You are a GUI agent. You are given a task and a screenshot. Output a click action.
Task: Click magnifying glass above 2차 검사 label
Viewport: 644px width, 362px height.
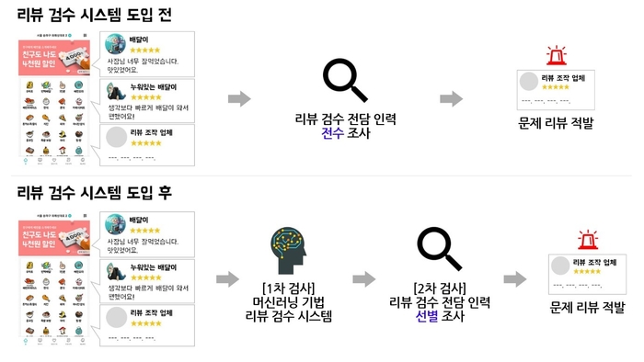(x=440, y=249)
